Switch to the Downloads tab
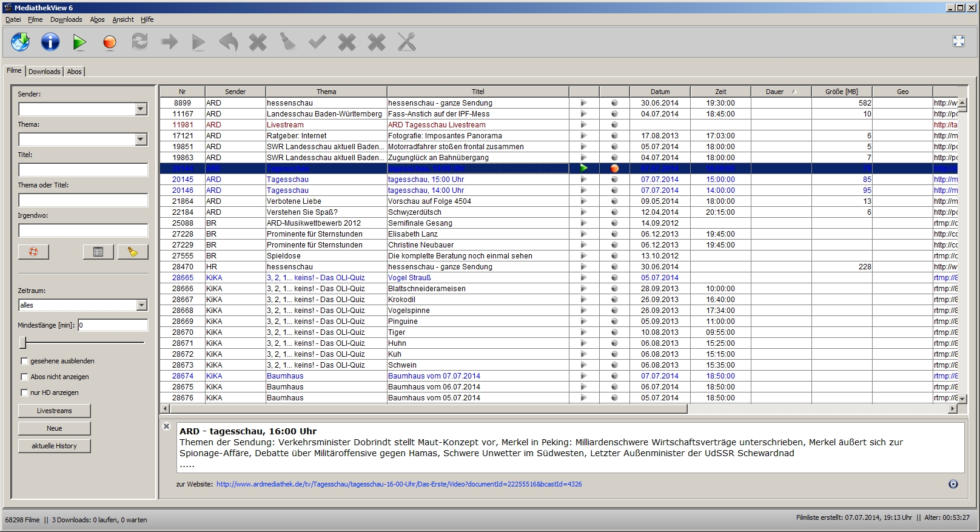 [x=44, y=72]
